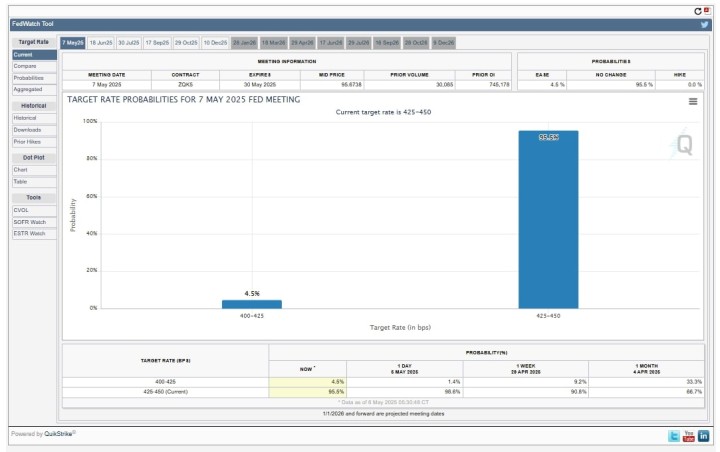Click the refresh icon at top right
Viewport: 720px width, 452px height.
click(x=698, y=10)
